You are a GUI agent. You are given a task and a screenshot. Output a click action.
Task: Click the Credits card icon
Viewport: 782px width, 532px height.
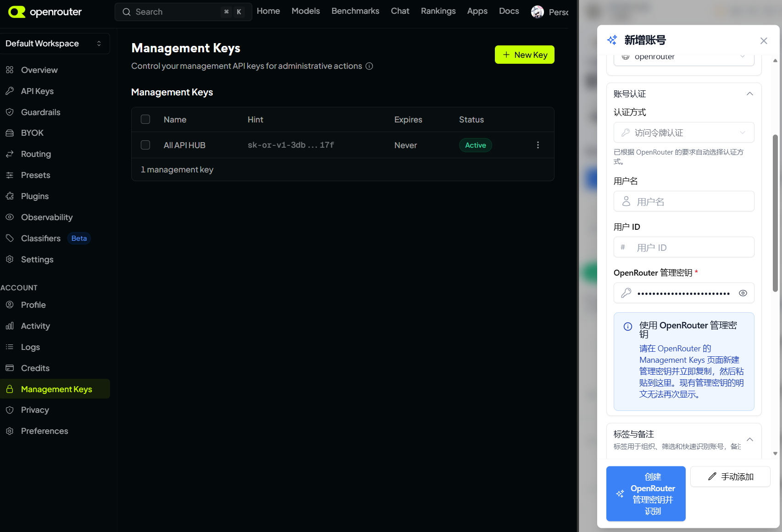[10, 368]
